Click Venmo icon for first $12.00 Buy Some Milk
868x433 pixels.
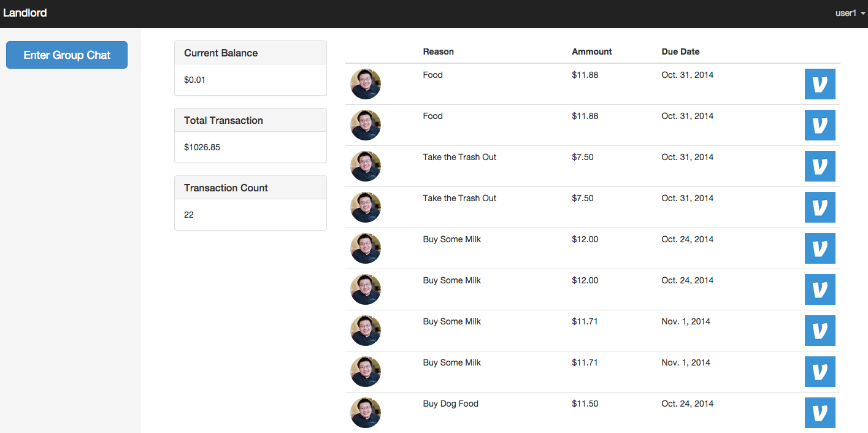(x=820, y=248)
